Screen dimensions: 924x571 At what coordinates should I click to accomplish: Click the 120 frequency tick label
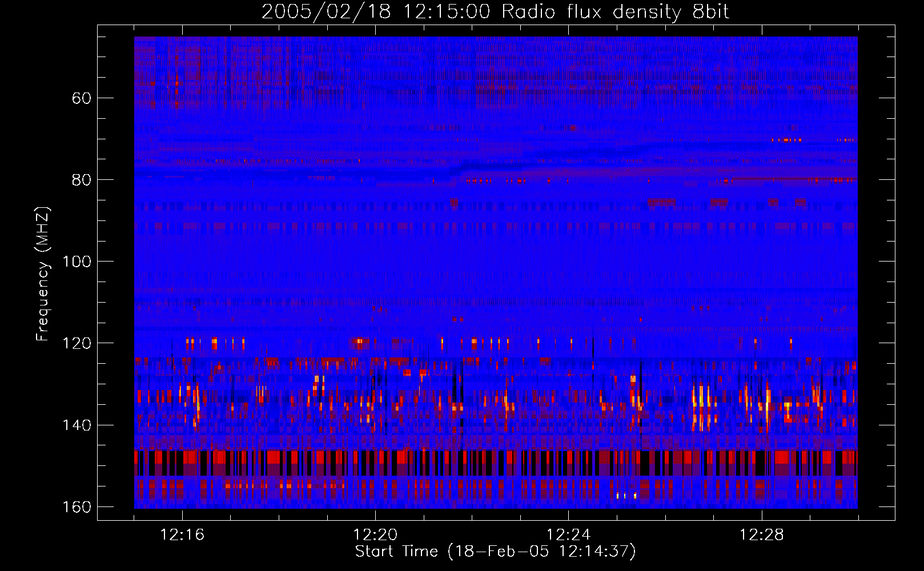point(77,343)
